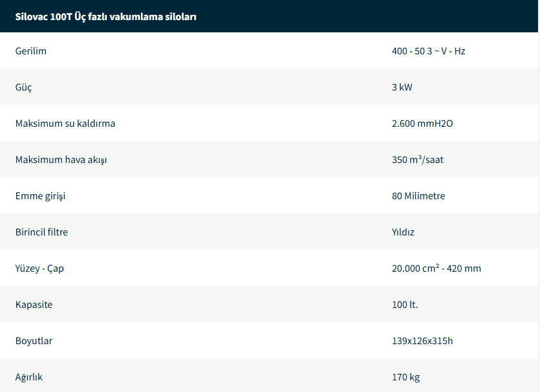540x392 pixels.
Task: Select the 'Emme girişi' row label
Action: 40,196
